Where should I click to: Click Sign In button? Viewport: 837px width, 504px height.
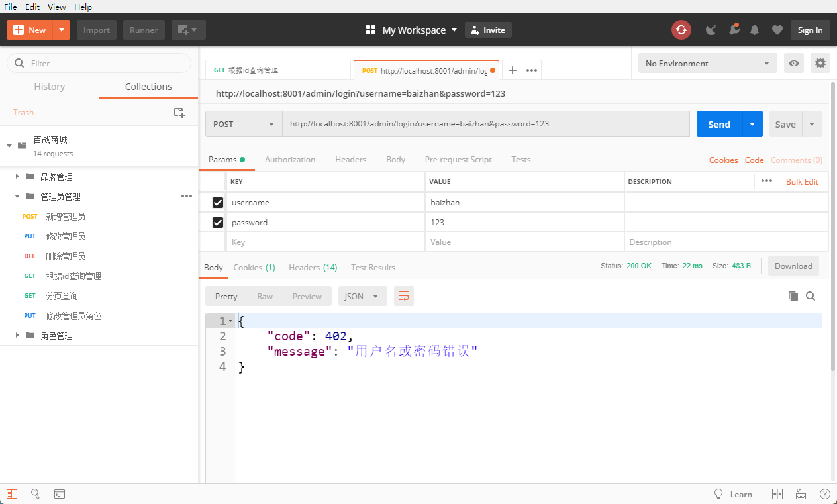point(810,30)
